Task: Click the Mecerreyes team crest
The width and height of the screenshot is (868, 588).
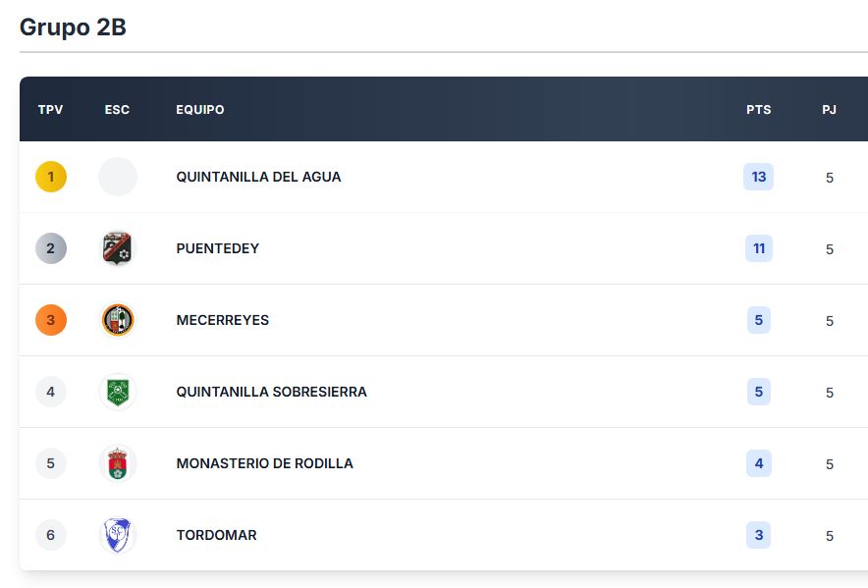Action: (x=118, y=320)
